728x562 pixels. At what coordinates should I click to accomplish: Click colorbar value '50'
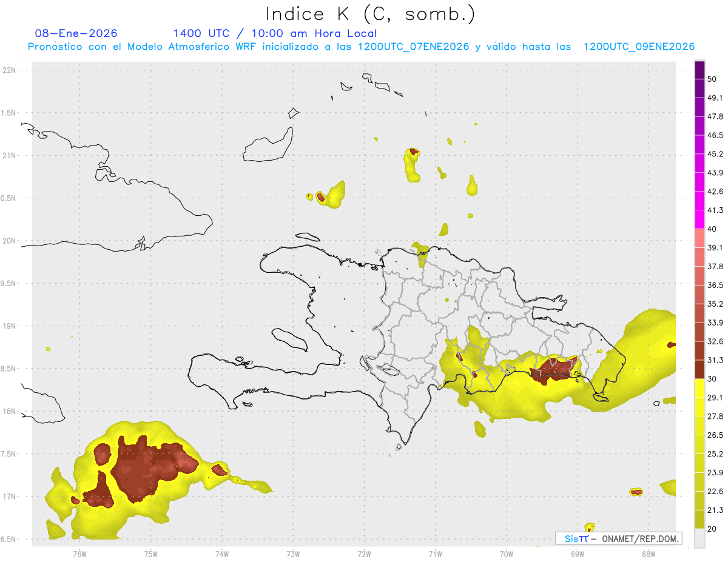tap(712, 79)
